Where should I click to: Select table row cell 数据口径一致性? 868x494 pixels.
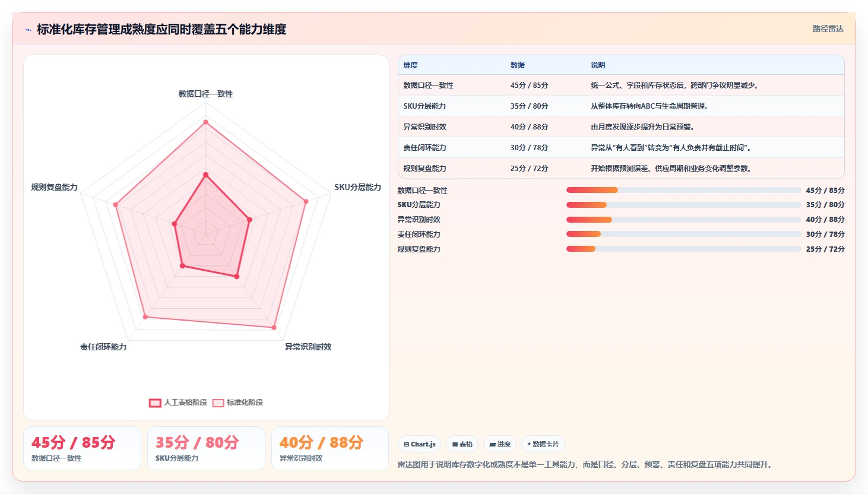(428, 85)
